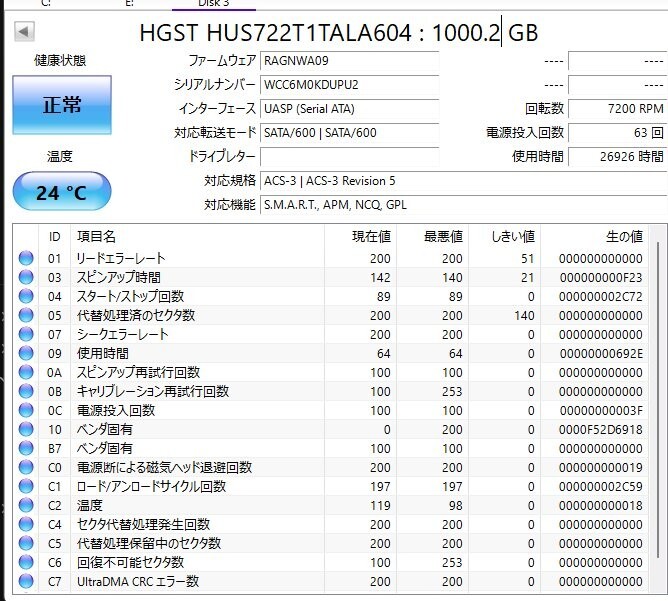The image size is (668, 601).
Task: Select the status icon for ID C5 row
Action: pyautogui.click(x=26, y=543)
